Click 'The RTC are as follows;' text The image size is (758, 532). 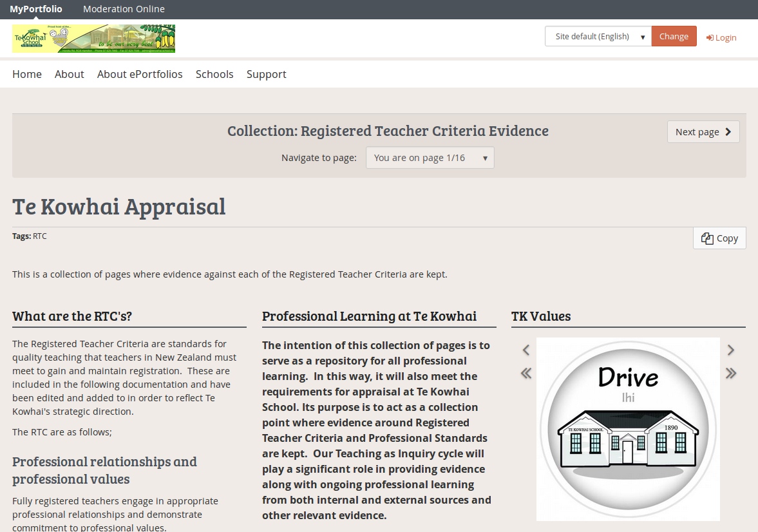pyautogui.click(x=62, y=432)
